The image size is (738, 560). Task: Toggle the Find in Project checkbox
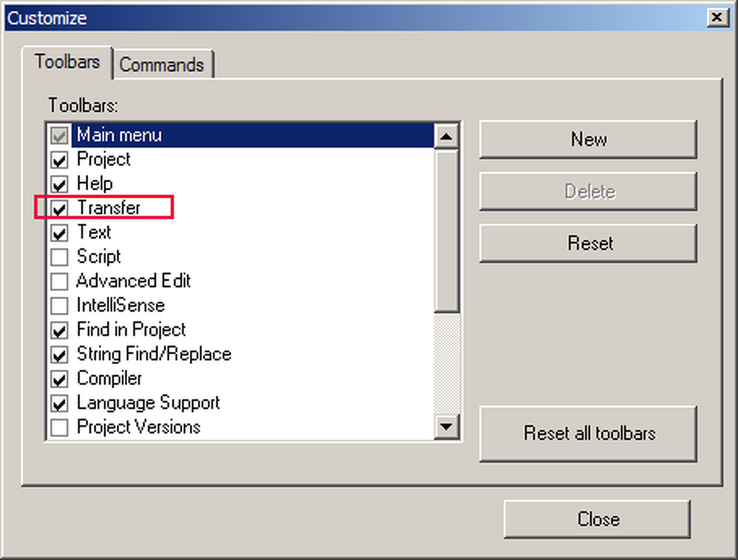(x=59, y=330)
